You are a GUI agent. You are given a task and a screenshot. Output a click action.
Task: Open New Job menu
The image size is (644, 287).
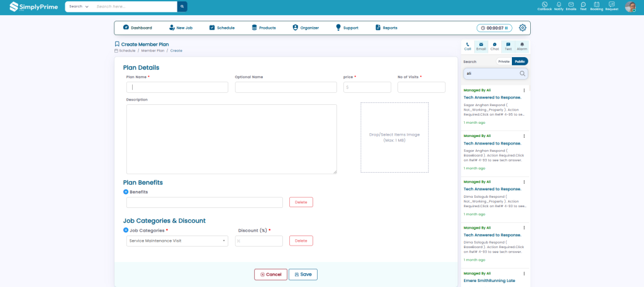point(180,28)
